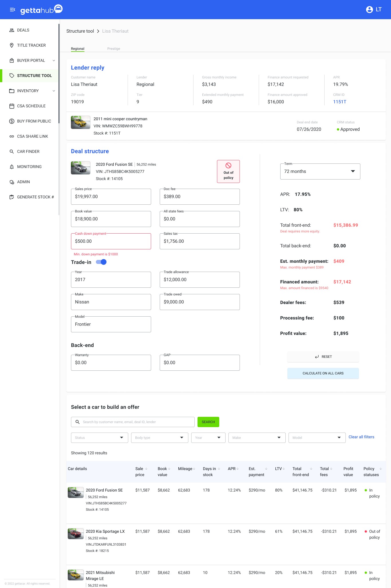
Task: Open the Model filter dropdown
Action: click(x=317, y=438)
